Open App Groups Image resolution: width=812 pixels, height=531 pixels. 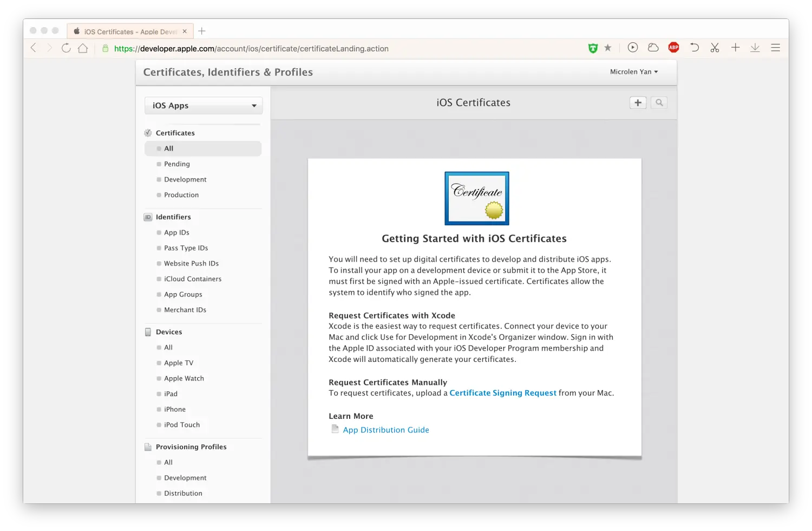tap(183, 295)
